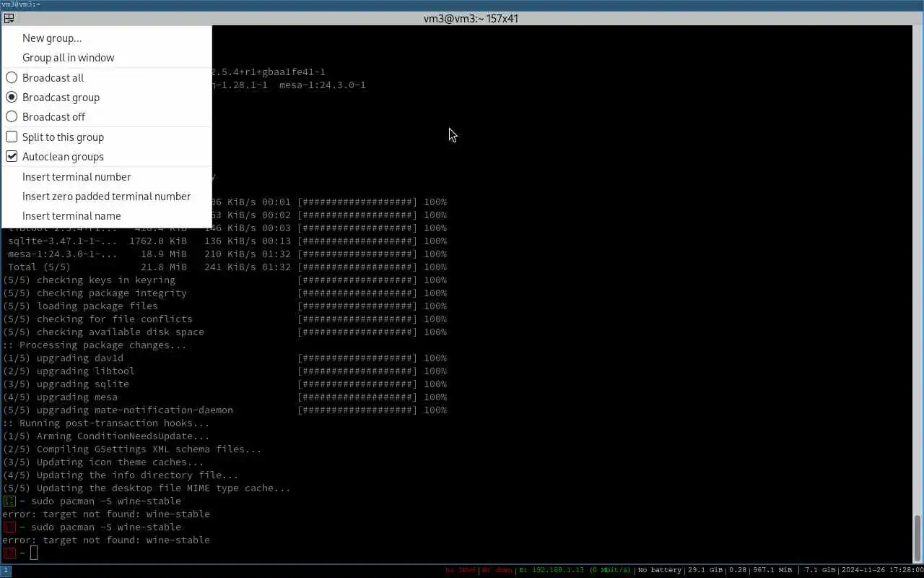This screenshot has height=578, width=924.
Task: Click '(5/5) checking package integrity' line
Action: (x=95, y=293)
